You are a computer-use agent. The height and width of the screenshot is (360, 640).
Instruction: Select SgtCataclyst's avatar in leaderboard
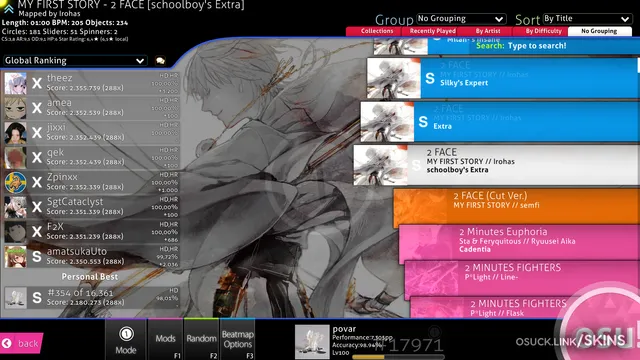(16, 207)
